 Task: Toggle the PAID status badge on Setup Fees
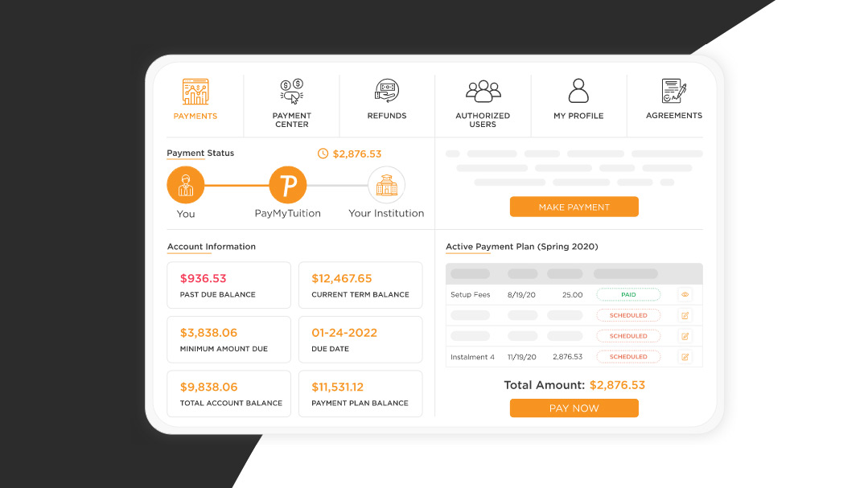[628, 294]
